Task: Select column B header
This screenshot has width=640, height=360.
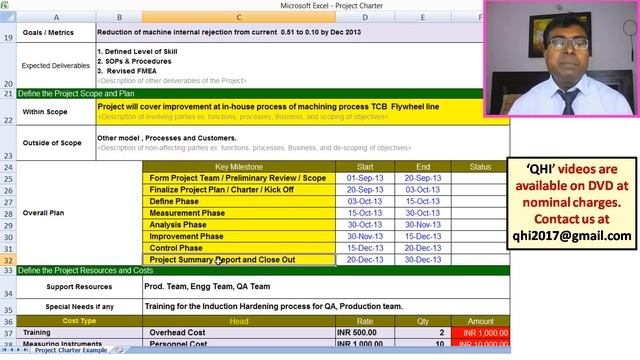Action: point(119,17)
